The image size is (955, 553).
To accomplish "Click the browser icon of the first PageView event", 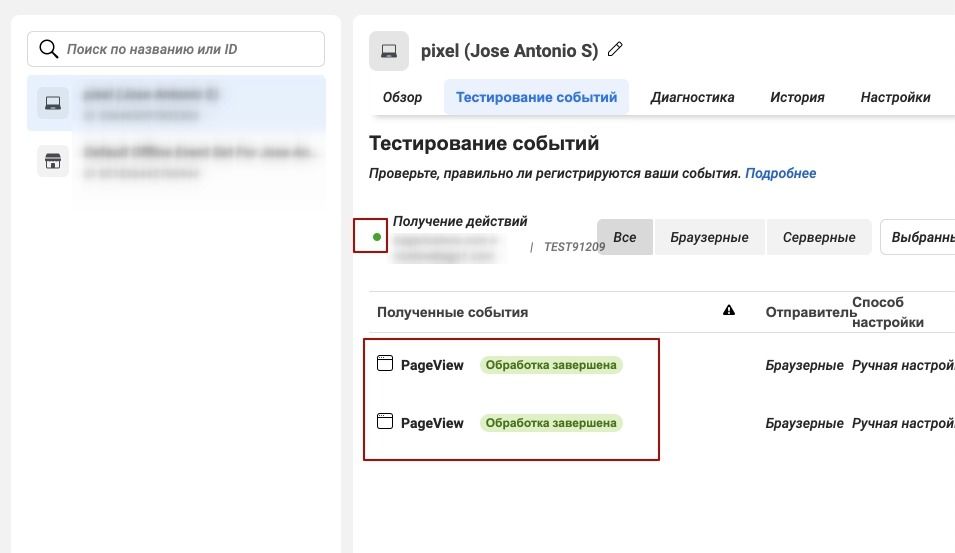I will coord(385,364).
